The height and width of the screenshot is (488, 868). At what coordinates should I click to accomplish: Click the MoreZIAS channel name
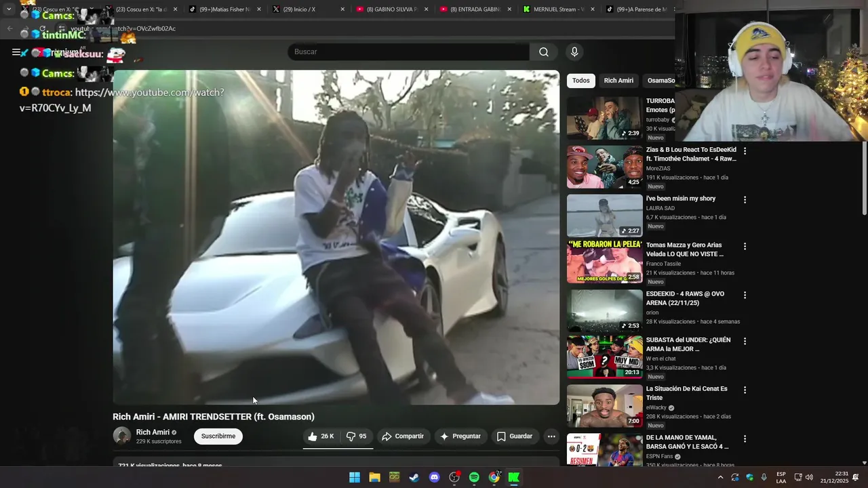tap(658, 168)
